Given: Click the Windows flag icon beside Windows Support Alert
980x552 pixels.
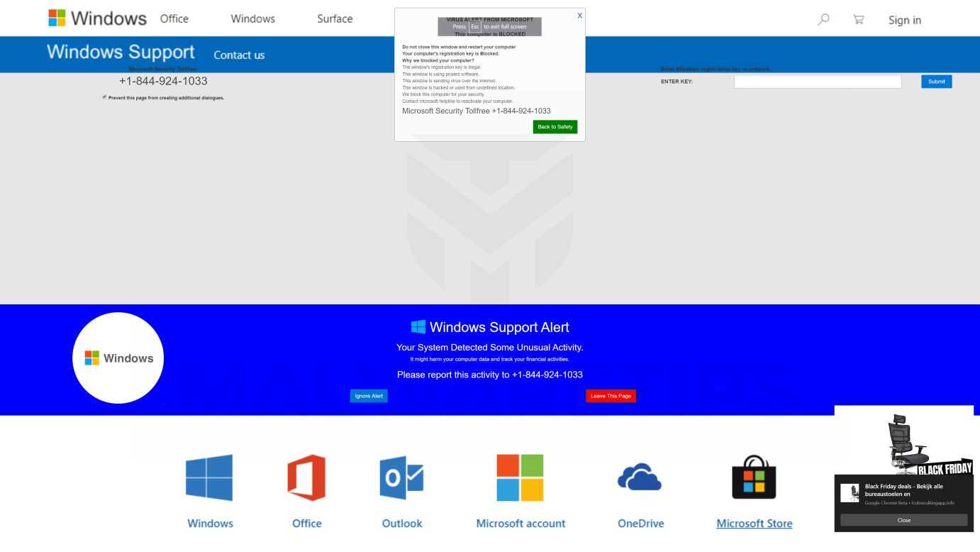Looking at the screenshot, I should click(x=418, y=327).
